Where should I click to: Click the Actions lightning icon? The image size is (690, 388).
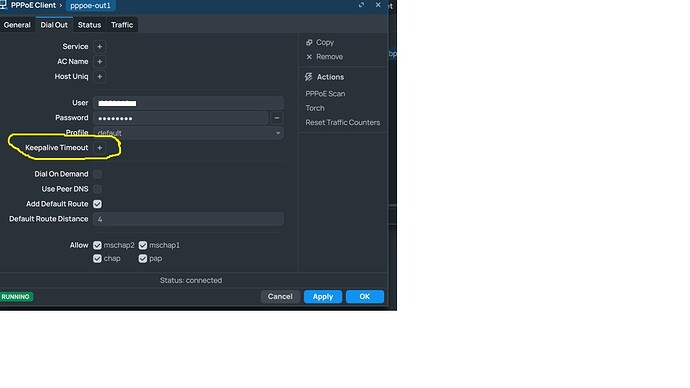coord(308,77)
